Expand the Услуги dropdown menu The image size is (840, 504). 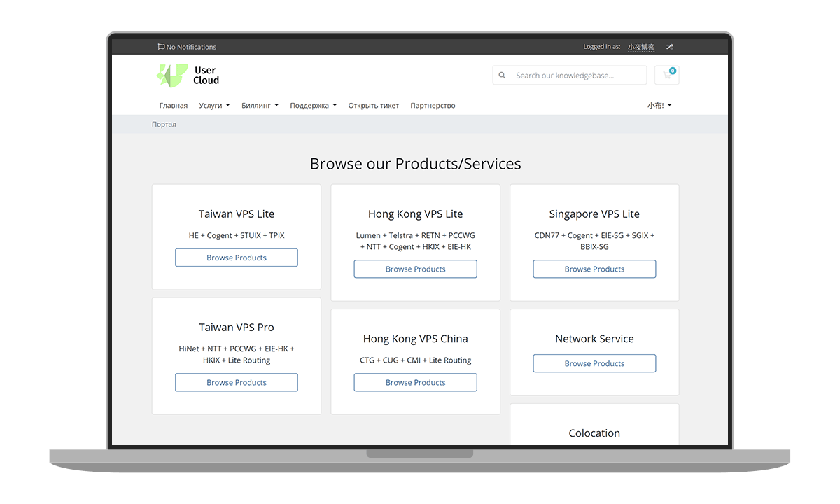pyautogui.click(x=214, y=106)
